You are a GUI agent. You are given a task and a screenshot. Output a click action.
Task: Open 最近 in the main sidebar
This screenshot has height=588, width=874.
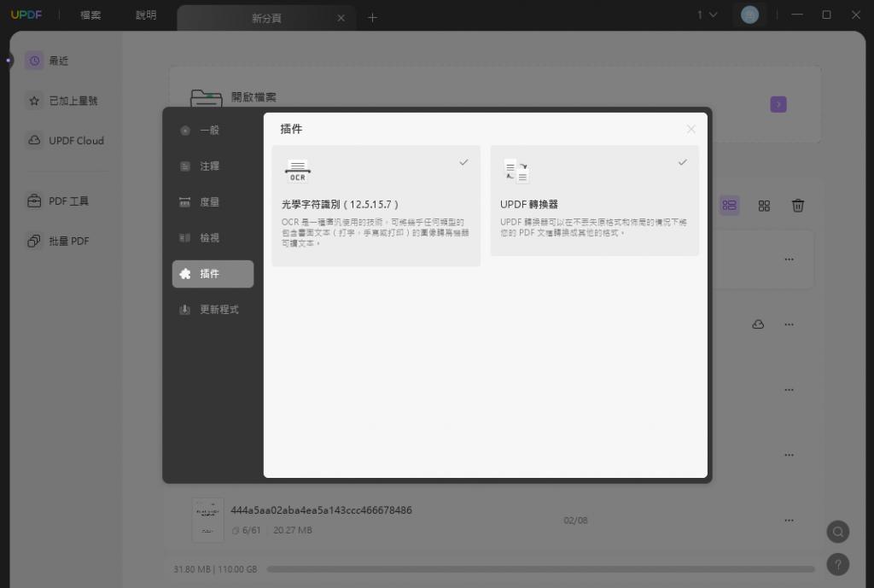(47, 61)
